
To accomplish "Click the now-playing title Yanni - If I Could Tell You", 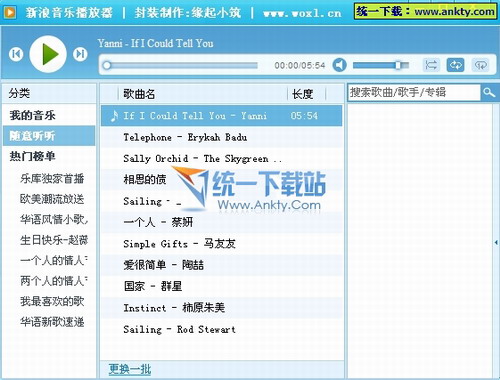I will pos(155,43).
